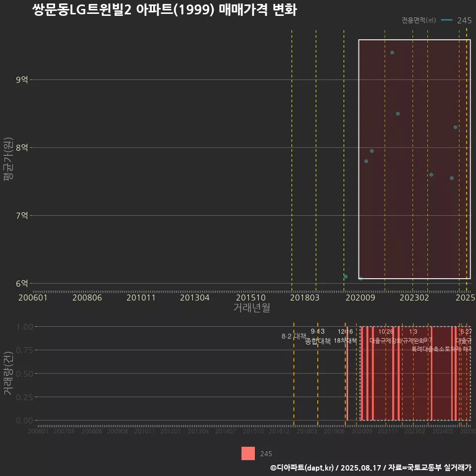This screenshot has height=476, width=476.
Task: Click the 9억 y-axis label
Action: pos(22,79)
